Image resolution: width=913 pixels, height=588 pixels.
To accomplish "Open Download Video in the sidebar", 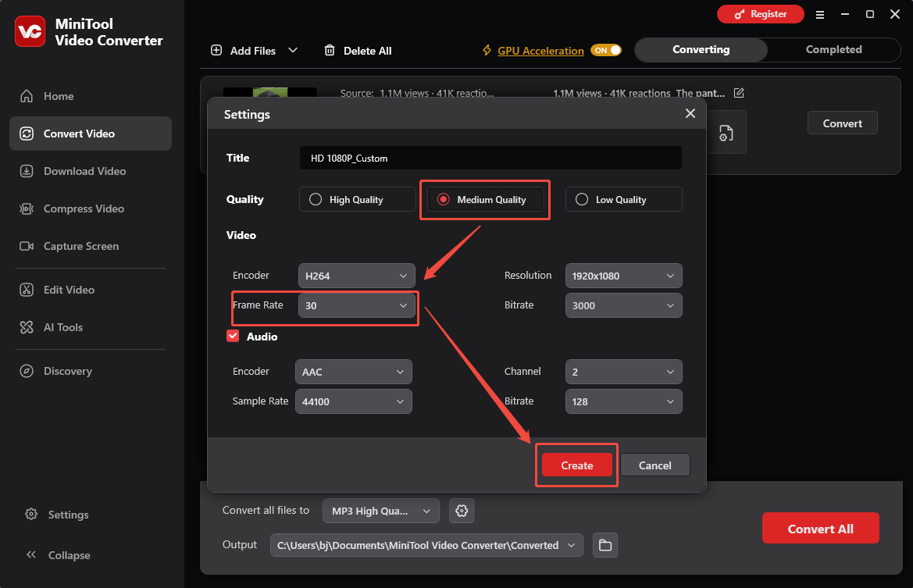I will [x=91, y=171].
